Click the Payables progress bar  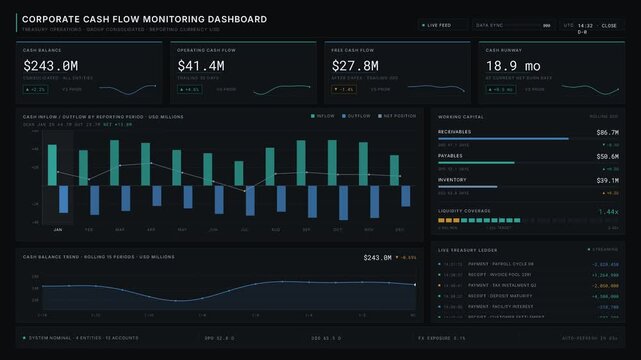coord(528,163)
